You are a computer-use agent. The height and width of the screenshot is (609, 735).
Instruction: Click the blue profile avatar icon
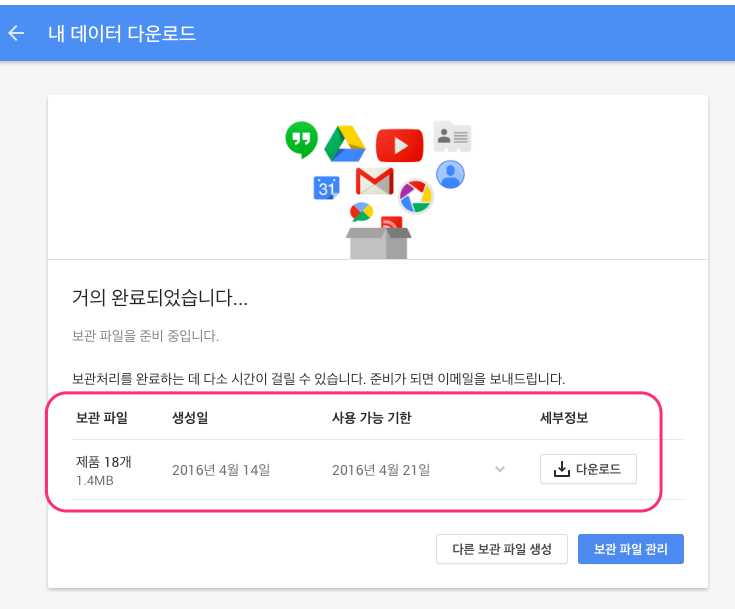pyautogui.click(x=450, y=174)
